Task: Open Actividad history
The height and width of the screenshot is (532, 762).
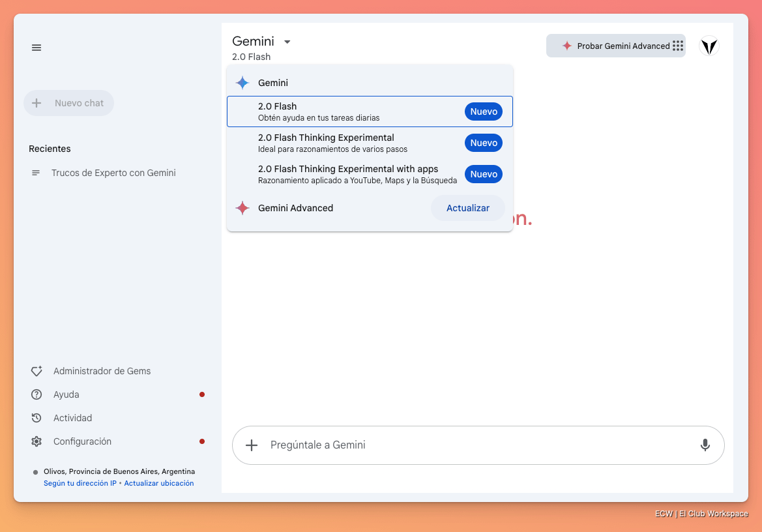Action: pos(72,418)
